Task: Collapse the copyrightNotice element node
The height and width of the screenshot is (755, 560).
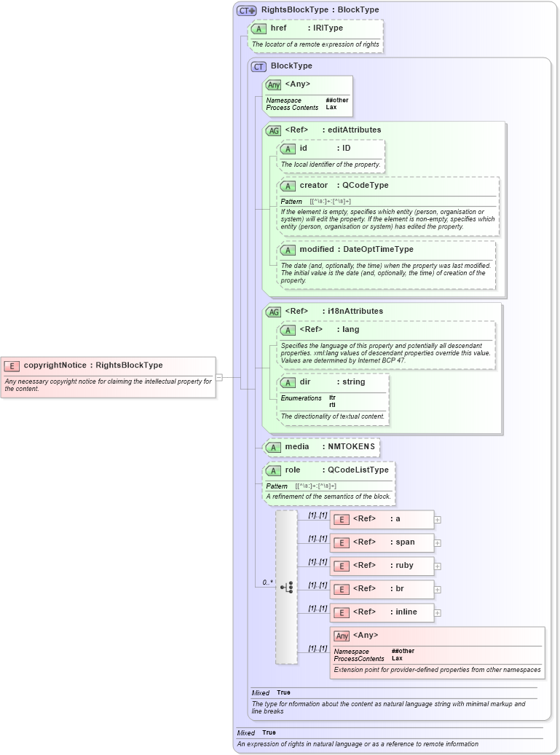Action: click(219, 377)
